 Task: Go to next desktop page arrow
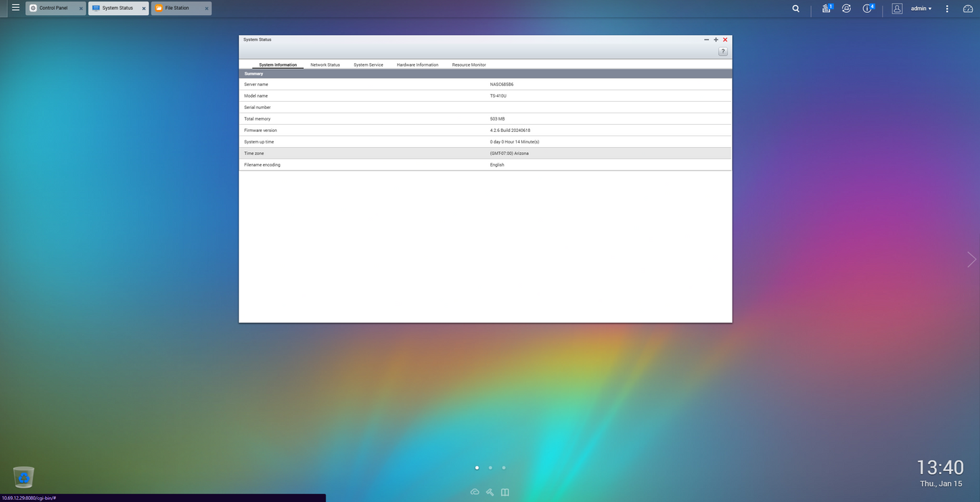(971, 260)
